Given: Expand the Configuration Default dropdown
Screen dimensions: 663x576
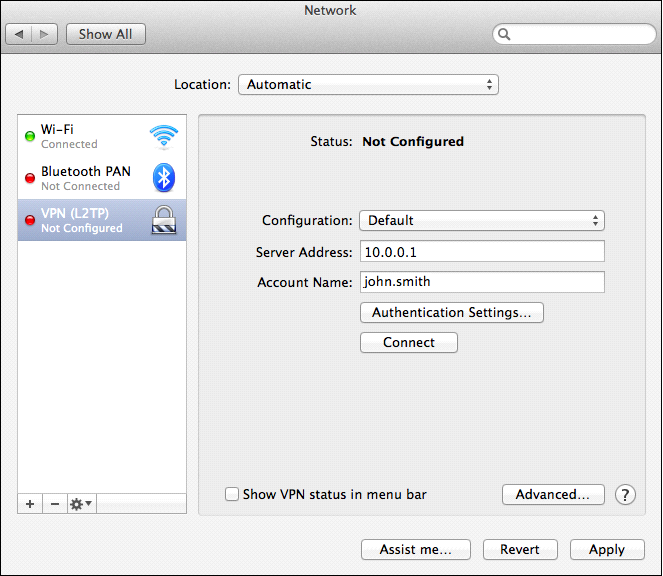Looking at the screenshot, I should (x=482, y=220).
